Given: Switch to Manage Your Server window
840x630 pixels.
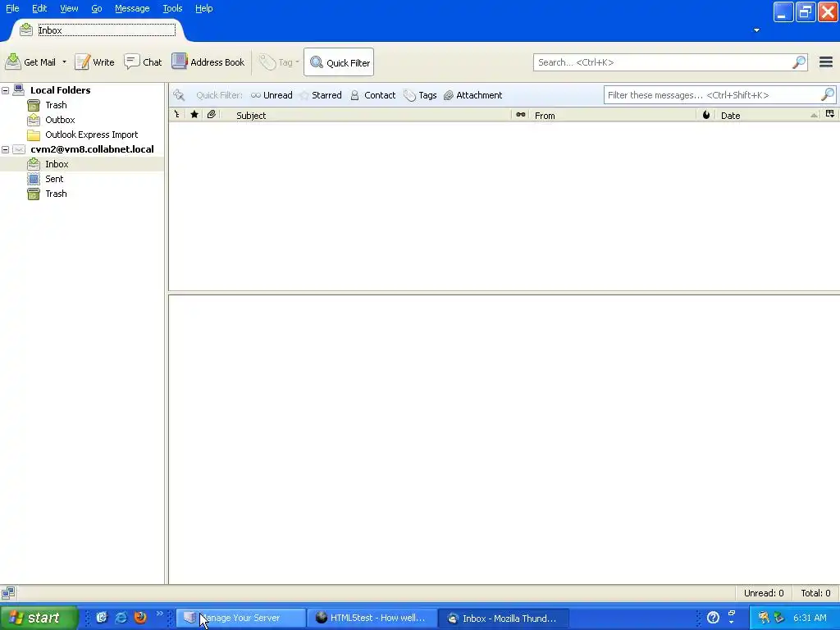Looking at the screenshot, I should click(x=241, y=618).
